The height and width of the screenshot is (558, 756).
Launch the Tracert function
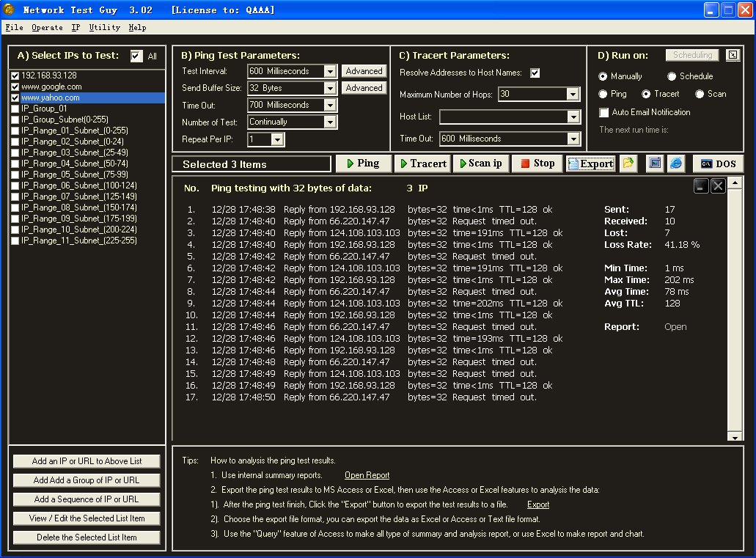[422, 164]
